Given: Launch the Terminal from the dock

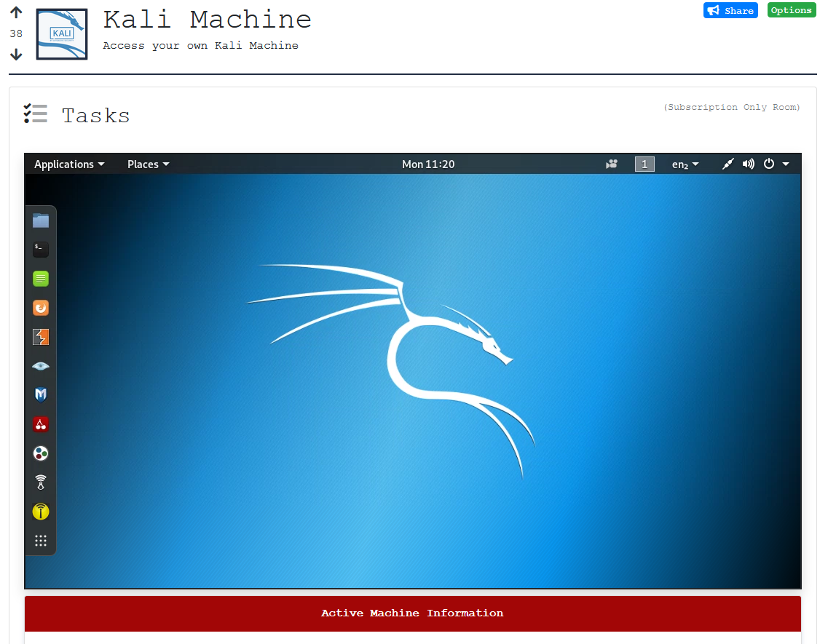Looking at the screenshot, I should point(41,249).
